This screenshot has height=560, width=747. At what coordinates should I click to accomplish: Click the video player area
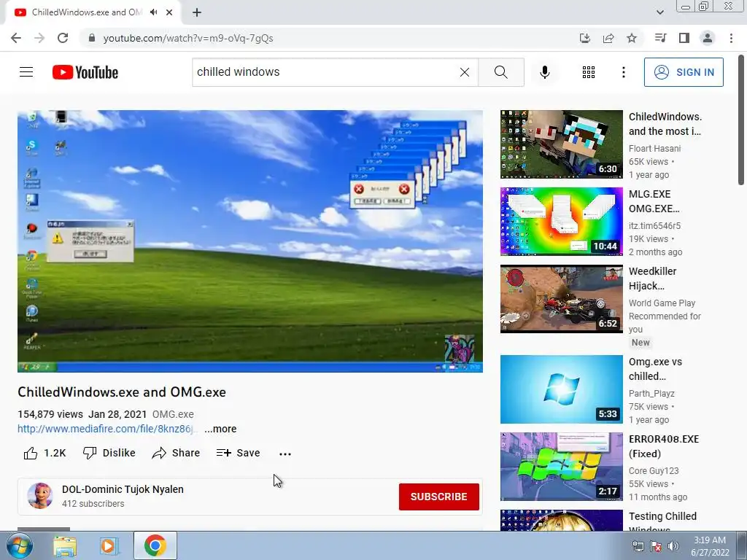(x=250, y=241)
